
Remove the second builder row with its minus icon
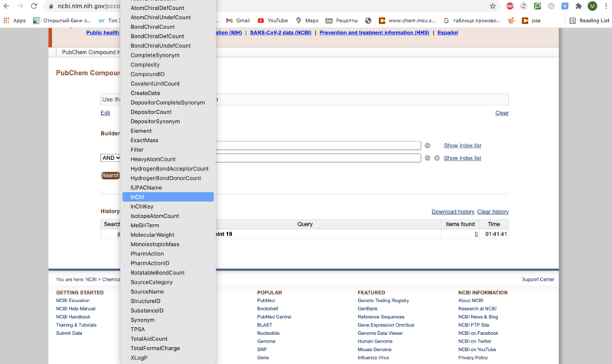pos(428,158)
